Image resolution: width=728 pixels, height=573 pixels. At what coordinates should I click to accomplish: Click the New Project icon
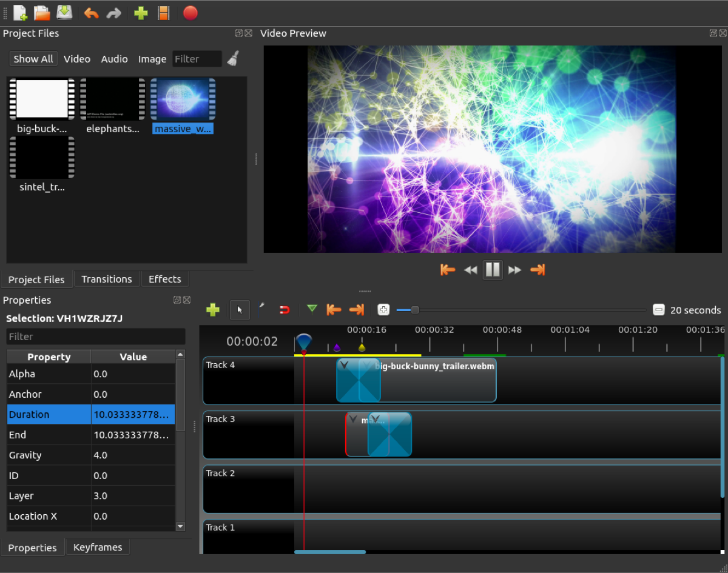(20, 13)
